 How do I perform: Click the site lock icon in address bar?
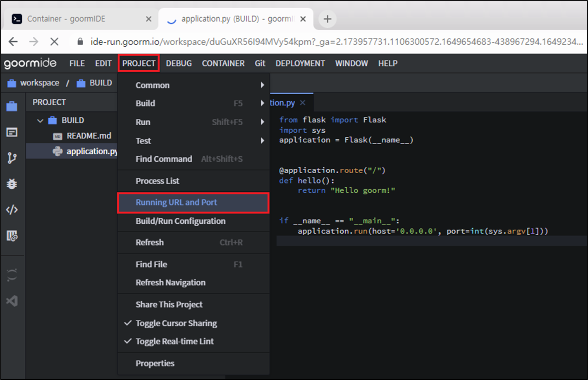[x=80, y=41]
